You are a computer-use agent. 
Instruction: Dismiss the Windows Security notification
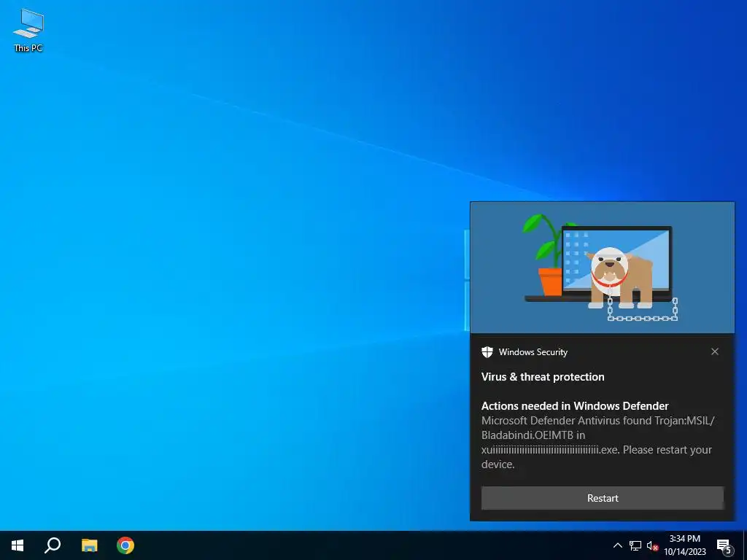pyautogui.click(x=715, y=351)
